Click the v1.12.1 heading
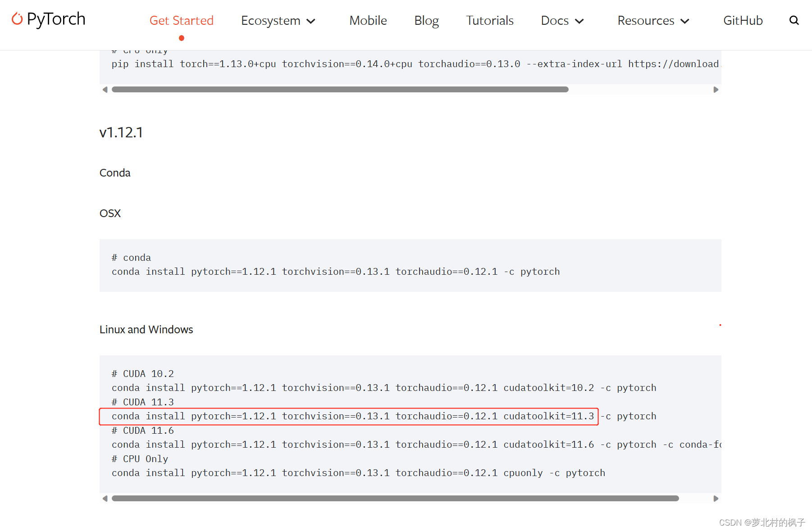812x531 pixels. tap(121, 132)
